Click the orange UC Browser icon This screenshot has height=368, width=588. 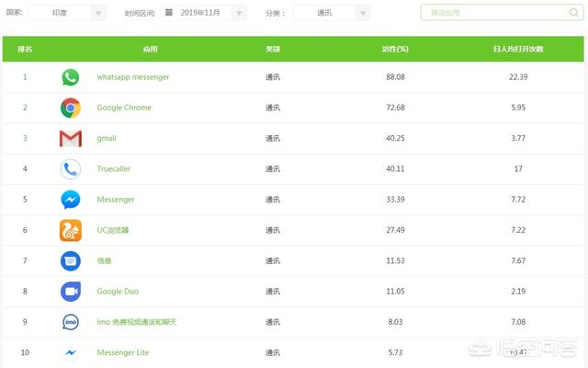pyautogui.click(x=71, y=230)
